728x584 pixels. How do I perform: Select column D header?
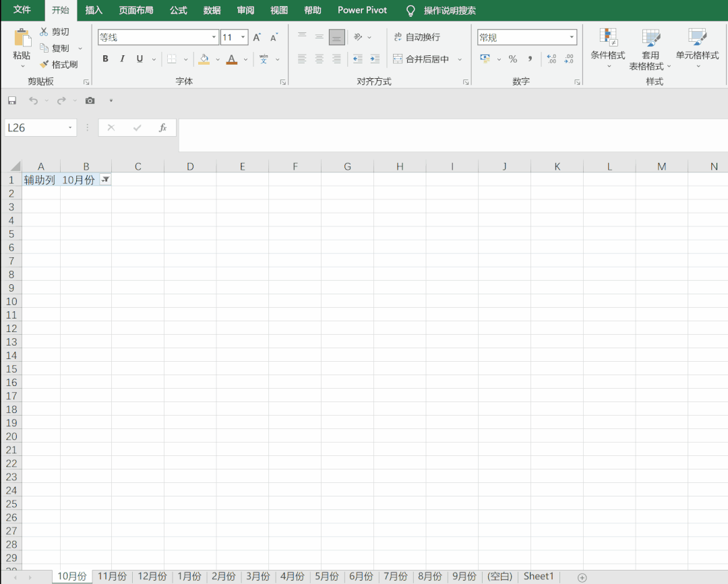190,166
